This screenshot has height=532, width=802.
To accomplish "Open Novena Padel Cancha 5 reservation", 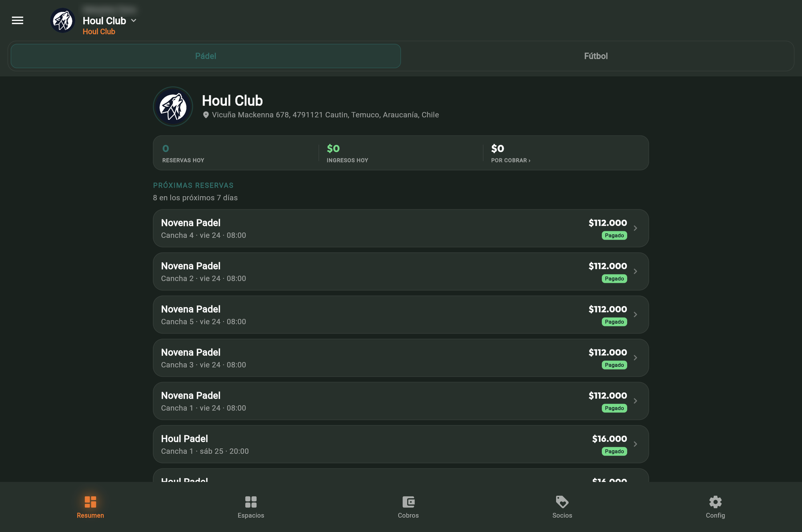I will click(401, 315).
